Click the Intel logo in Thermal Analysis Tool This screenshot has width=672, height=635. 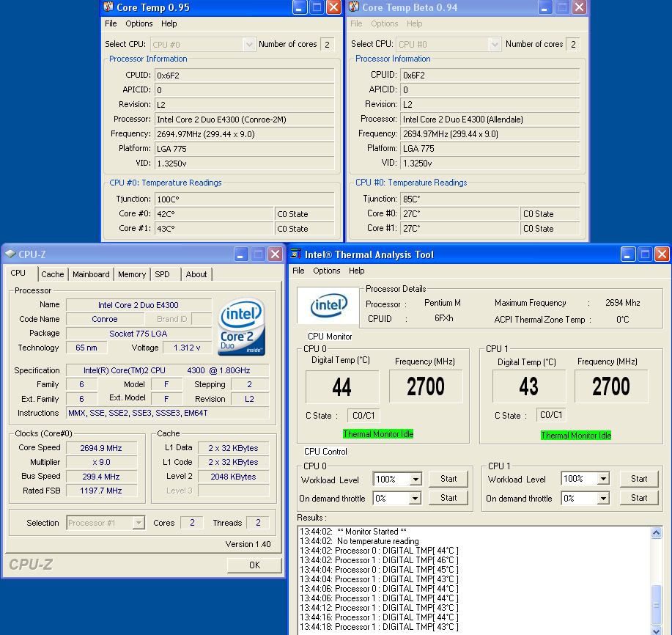click(x=329, y=306)
